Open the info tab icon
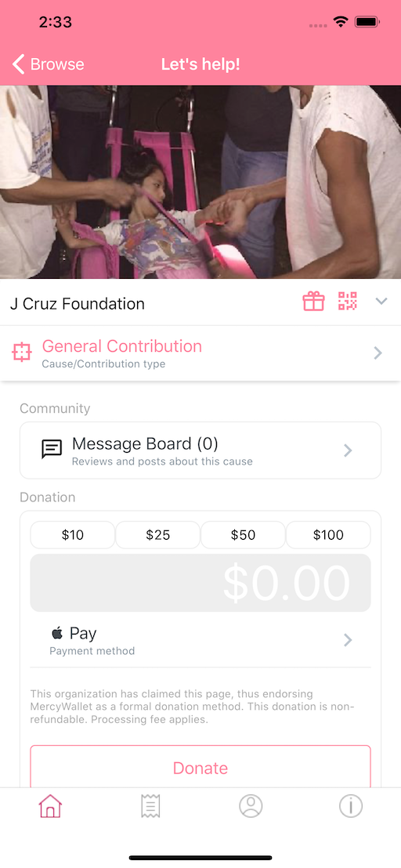Screen dimensions: 401x868 point(351,806)
